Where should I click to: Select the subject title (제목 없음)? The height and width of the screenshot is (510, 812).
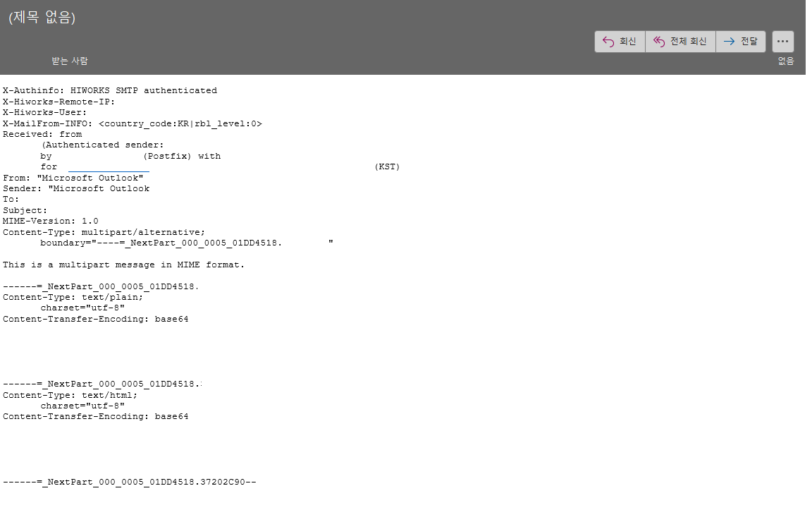tap(42, 17)
